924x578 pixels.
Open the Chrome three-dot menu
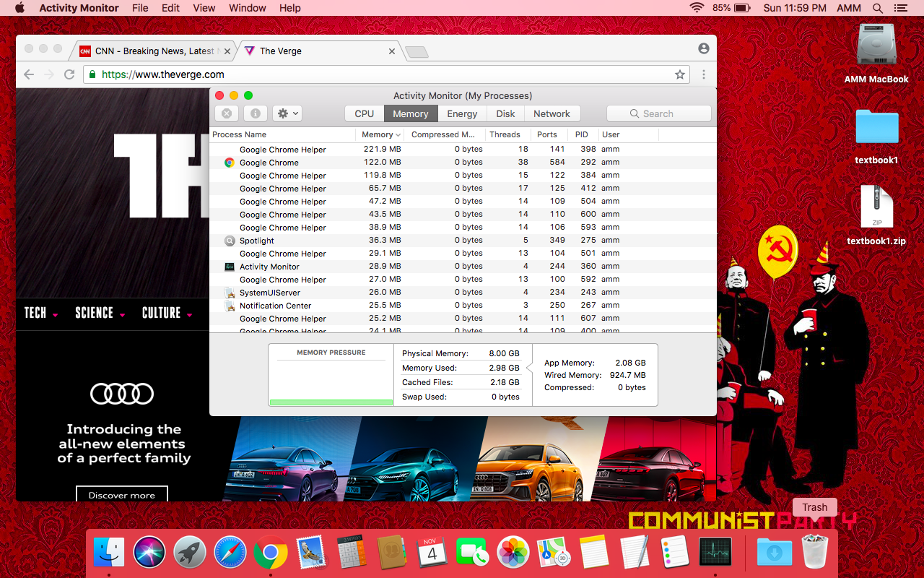(704, 74)
